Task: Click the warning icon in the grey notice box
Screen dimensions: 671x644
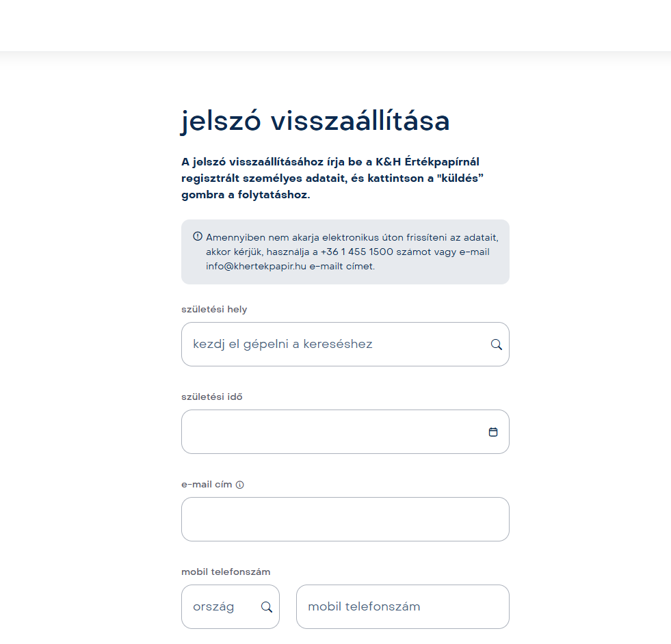Action: click(x=198, y=237)
